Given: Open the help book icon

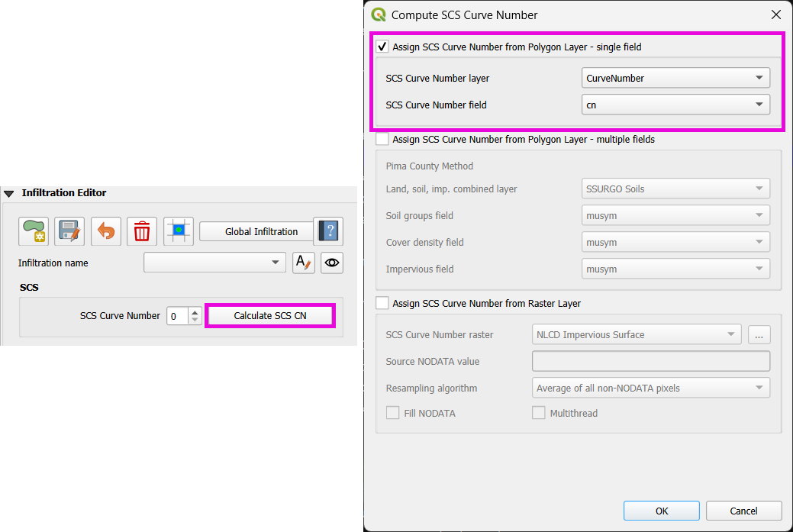Looking at the screenshot, I should pyautogui.click(x=327, y=231).
